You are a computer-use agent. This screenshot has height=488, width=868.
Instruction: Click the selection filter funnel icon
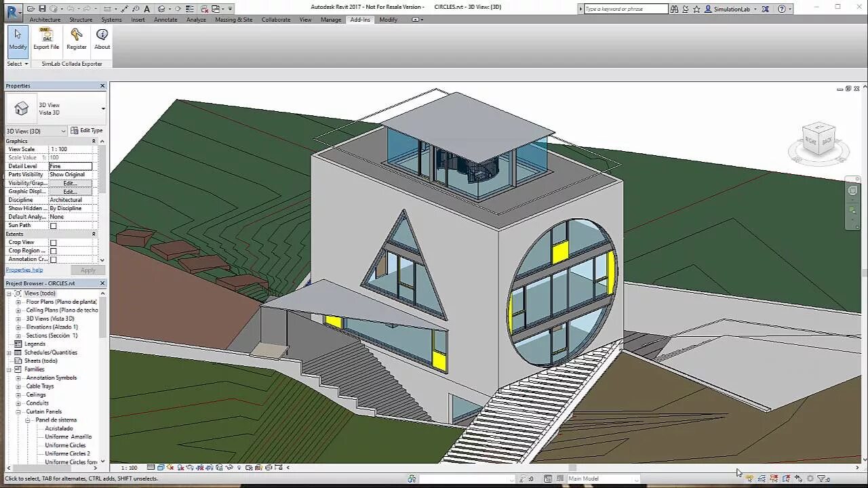pos(821,479)
